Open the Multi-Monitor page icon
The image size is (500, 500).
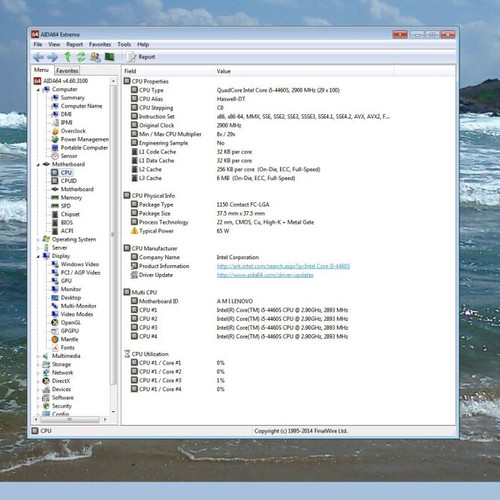coord(55,306)
